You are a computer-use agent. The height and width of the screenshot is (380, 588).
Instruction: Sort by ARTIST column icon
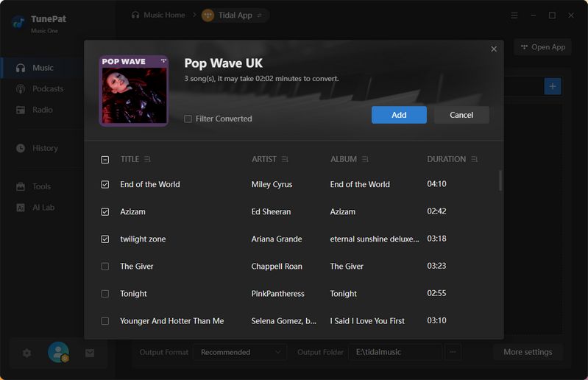point(285,159)
